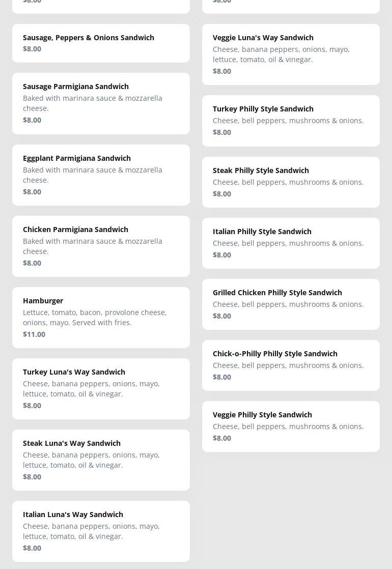Choose Chick-o-Philly Philly Style Sandwich

tap(291, 365)
